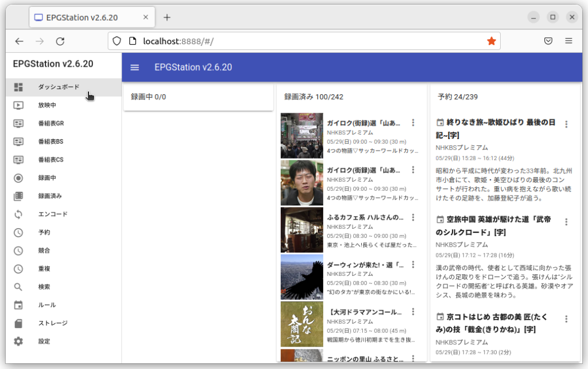Click the orange bookmark star
The image size is (588, 369).
(492, 41)
